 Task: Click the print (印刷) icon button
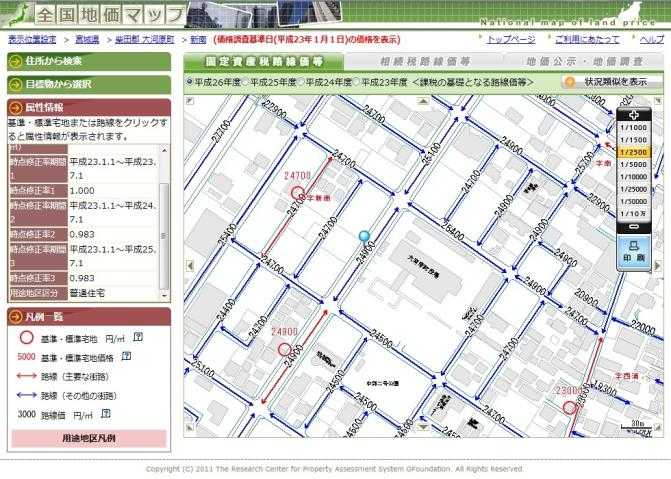click(x=634, y=252)
